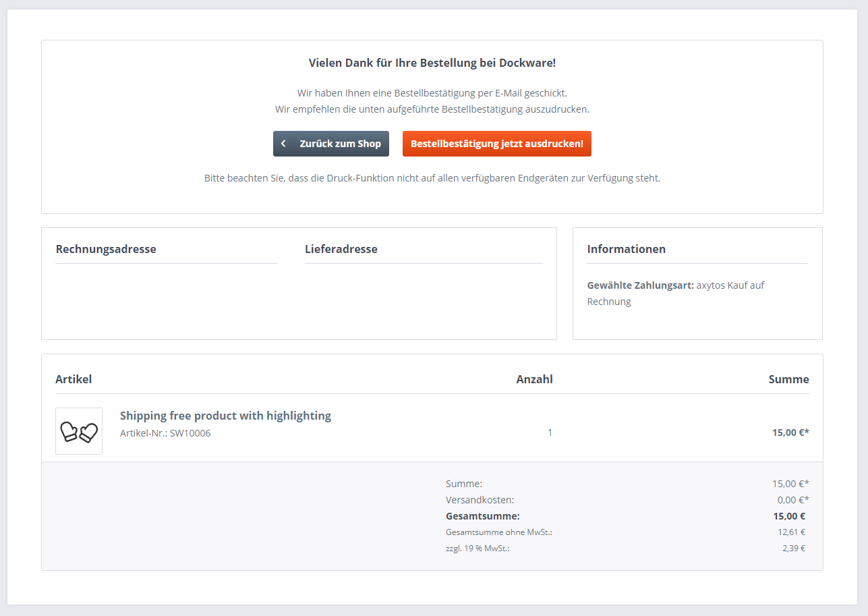The image size is (868, 616).
Task: Open Shipping free product with highlighting
Action: coord(225,416)
